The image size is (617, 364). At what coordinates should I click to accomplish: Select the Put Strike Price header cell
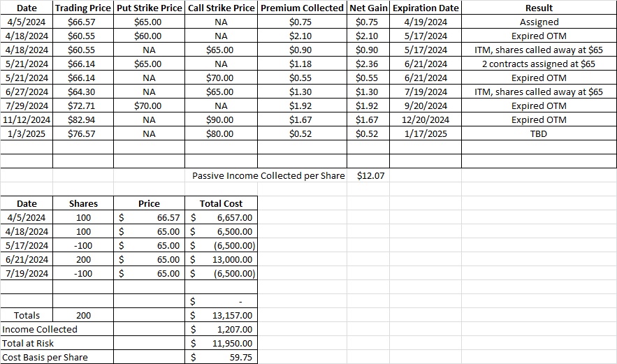coord(149,8)
